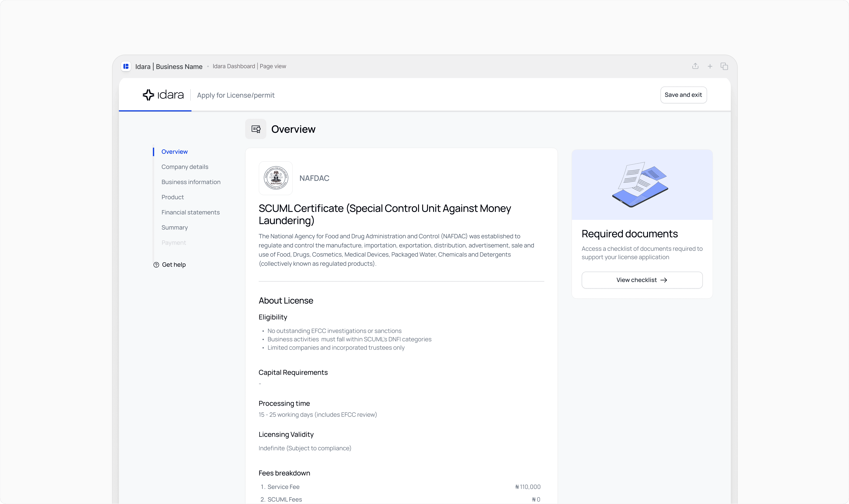Open the Company details step

pyautogui.click(x=185, y=167)
